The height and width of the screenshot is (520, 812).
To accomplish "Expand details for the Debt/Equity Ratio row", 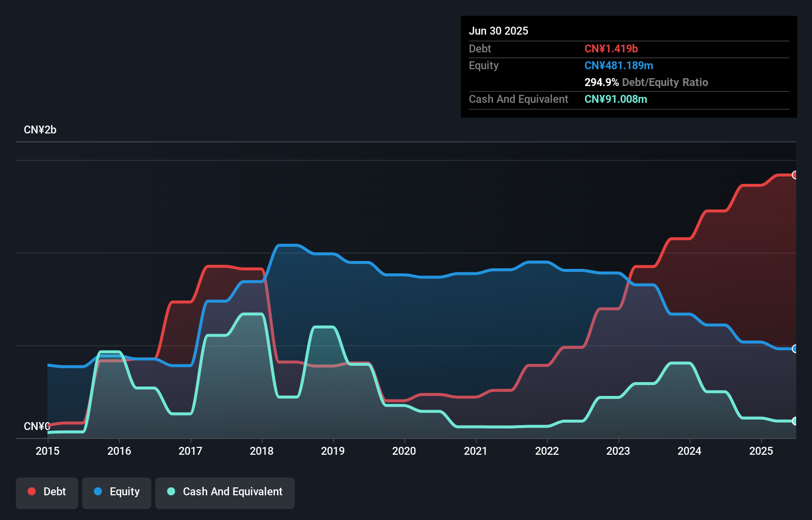I will [x=646, y=82].
